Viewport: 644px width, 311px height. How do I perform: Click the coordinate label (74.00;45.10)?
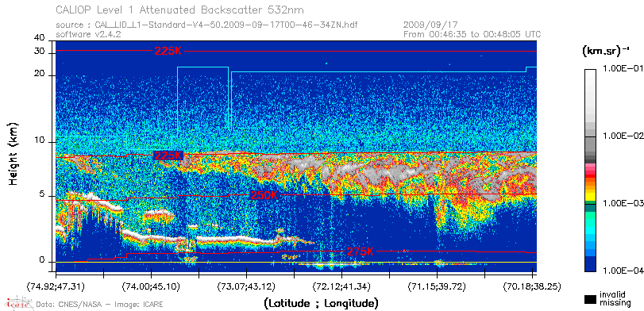151,286
